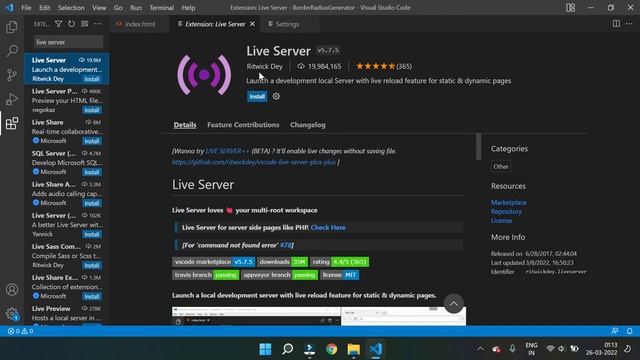Customize layout icon in title bar
Screen dimensions: 640x360
[x=571, y=8]
